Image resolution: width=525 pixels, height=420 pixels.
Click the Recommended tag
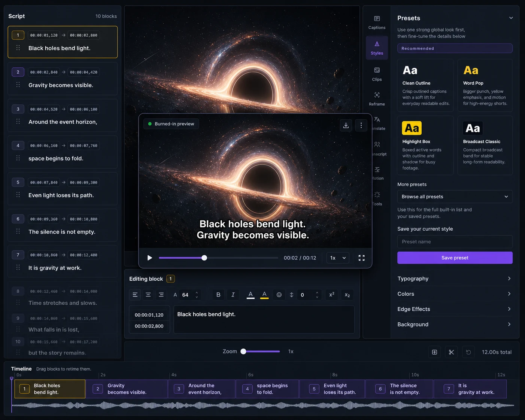(455, 48)
